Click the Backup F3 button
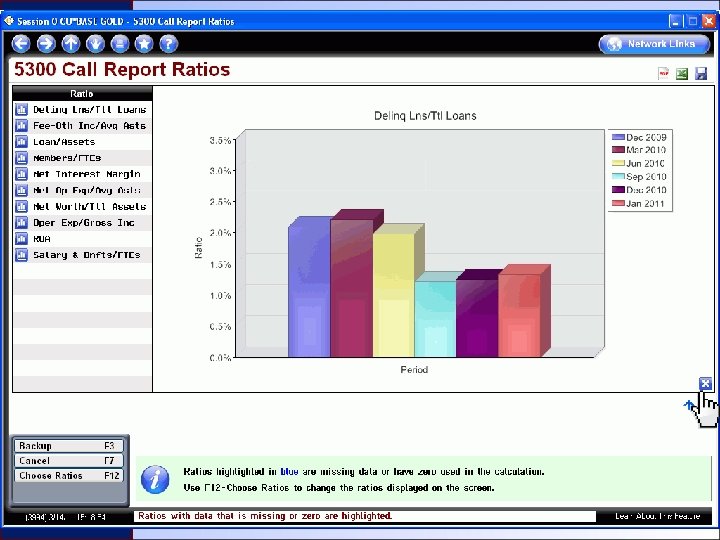This screenshot has height=540, width=720. [69, 445]
